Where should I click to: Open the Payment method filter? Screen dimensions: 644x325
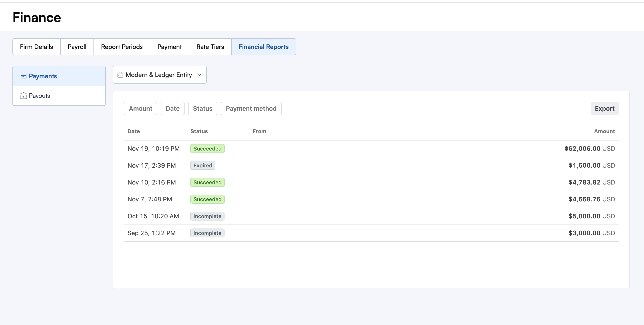[251, 108]
